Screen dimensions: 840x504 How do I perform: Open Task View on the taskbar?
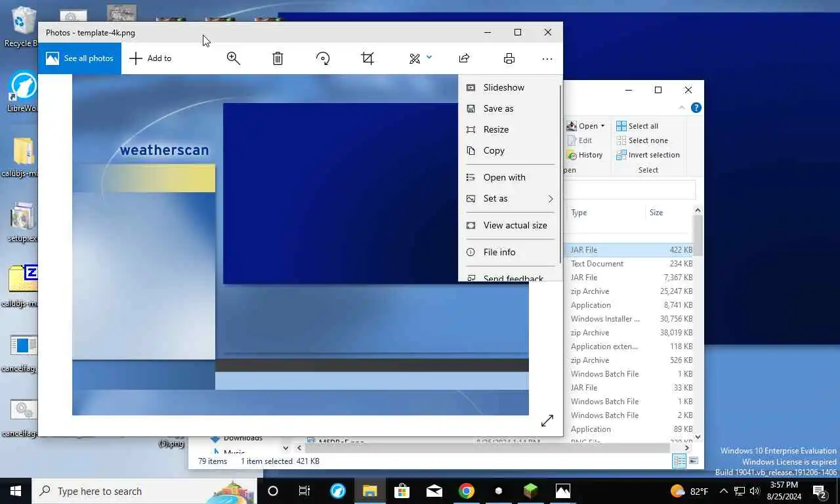pos(304,491)
